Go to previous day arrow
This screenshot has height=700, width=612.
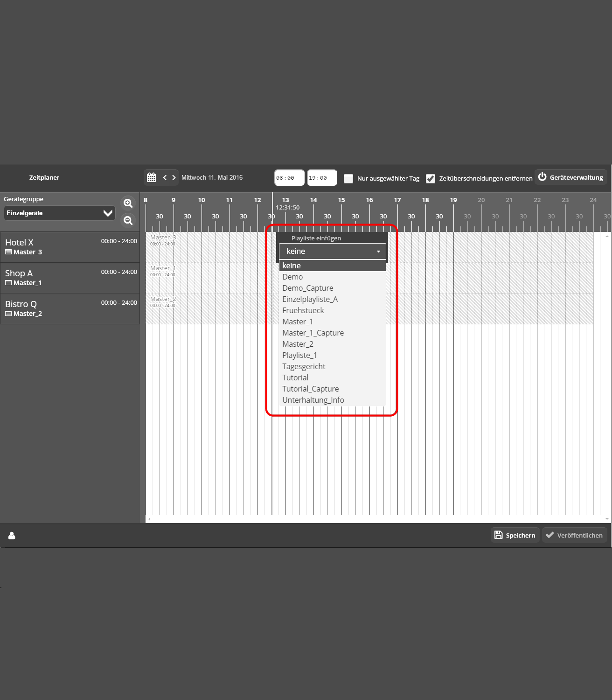pos(165,177)
